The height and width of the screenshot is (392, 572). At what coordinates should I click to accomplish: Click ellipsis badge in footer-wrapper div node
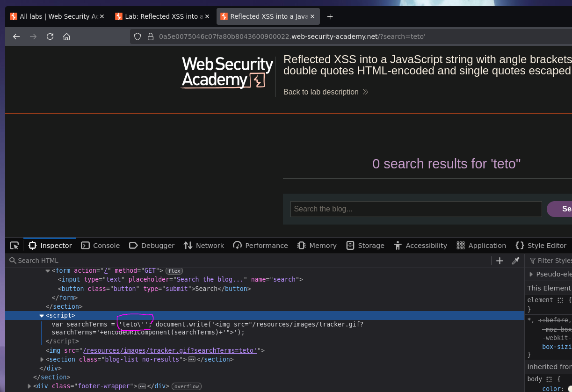point(142,386)
